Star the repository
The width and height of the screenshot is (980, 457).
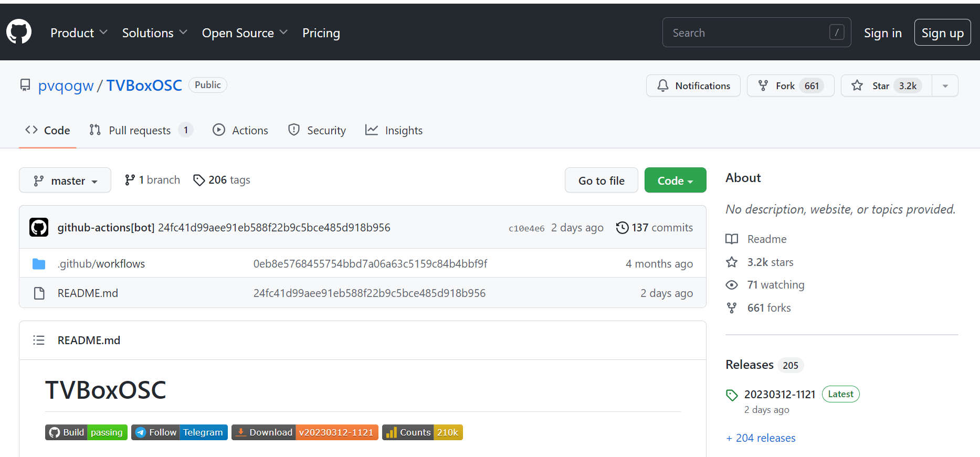886,86
